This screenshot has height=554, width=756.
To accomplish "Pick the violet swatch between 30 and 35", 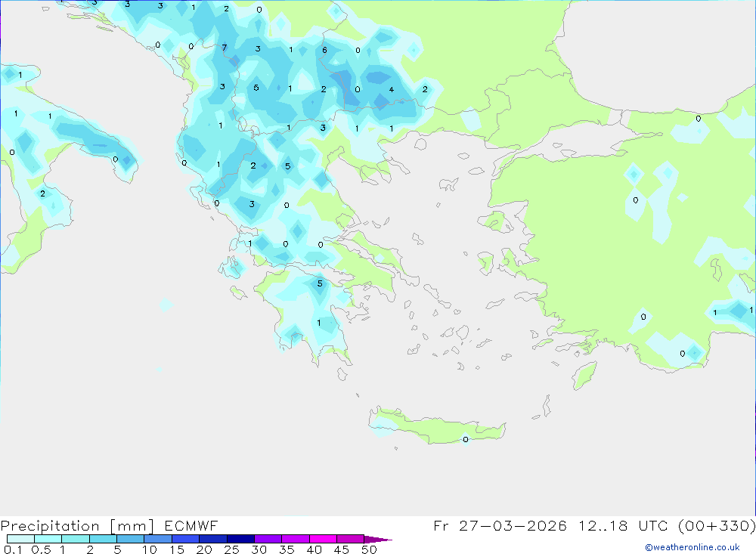I will coord(268,539).
